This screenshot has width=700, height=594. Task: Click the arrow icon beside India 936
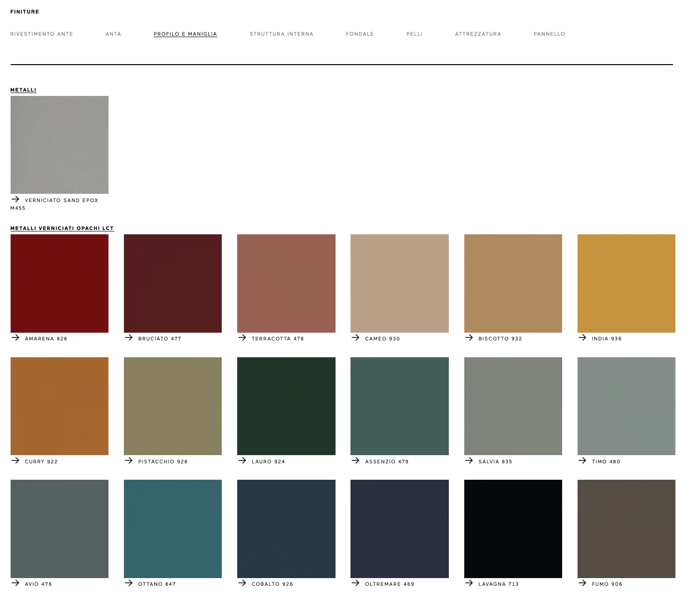[x=582, y=338]
